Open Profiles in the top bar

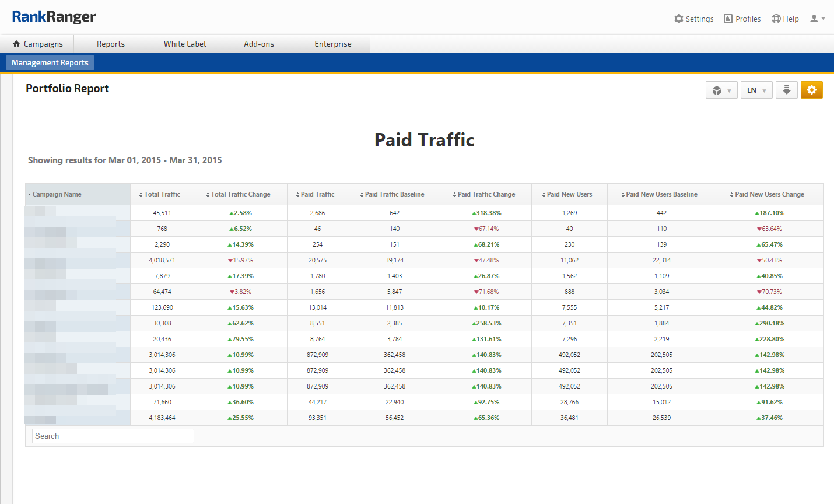(742, 19)
